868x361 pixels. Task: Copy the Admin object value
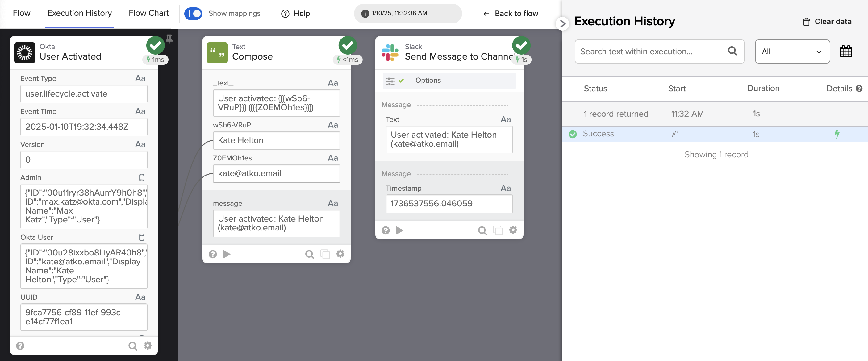point(141,177)
